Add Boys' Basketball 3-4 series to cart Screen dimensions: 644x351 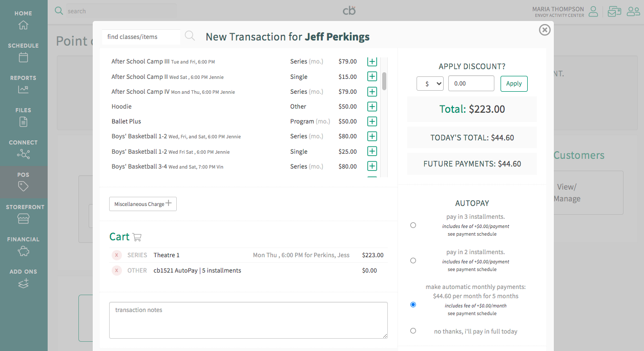tap(372, 167)
